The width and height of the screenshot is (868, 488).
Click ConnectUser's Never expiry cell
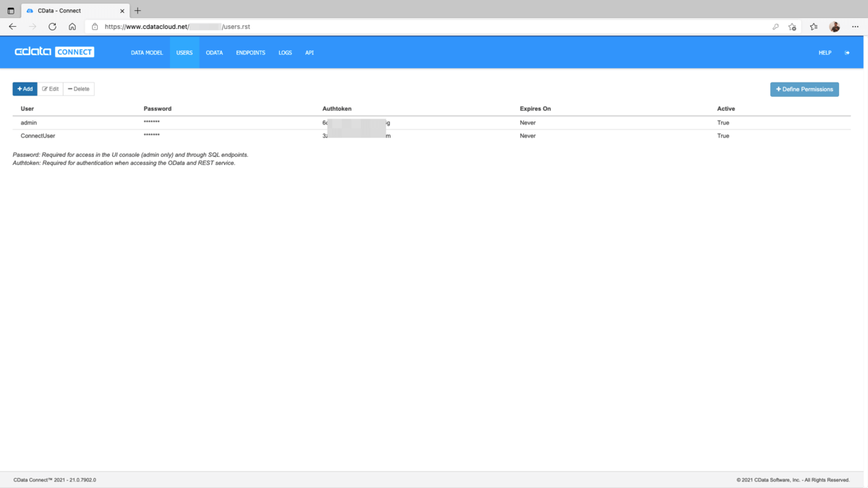(x=528, y=136)
